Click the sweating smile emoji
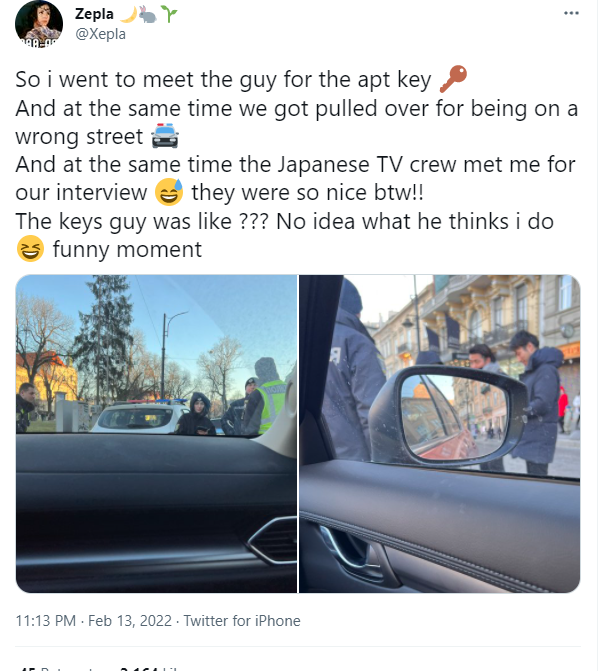This screenshot has height=671, width=600. (169, 192)
